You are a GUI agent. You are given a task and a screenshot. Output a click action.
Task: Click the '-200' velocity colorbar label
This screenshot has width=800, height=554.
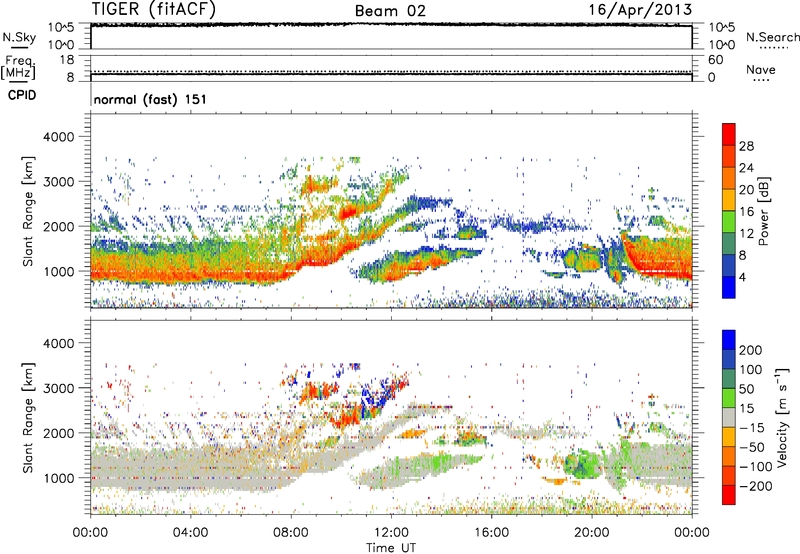pyautogui.click(x=755, y=487)
